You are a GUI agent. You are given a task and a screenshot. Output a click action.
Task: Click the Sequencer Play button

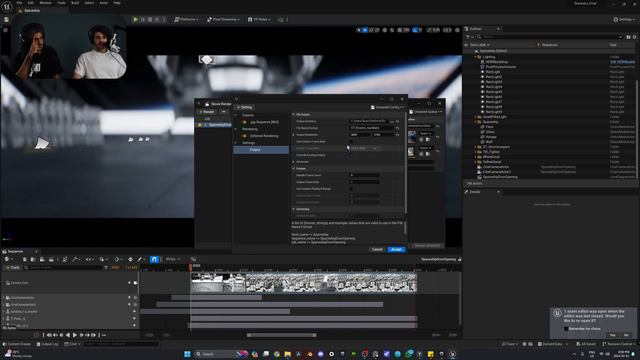click(75, 335)
